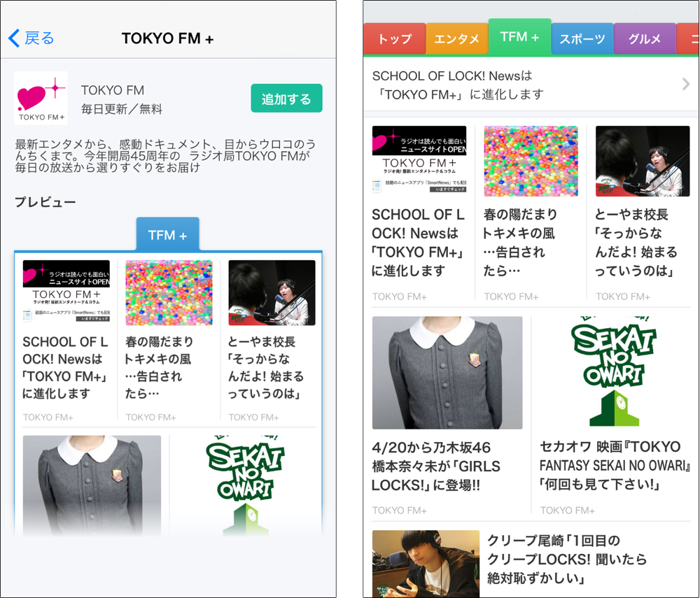
Task: Click TOKYO FM+ source label under セカオワ article
Action: coord(568,510)
